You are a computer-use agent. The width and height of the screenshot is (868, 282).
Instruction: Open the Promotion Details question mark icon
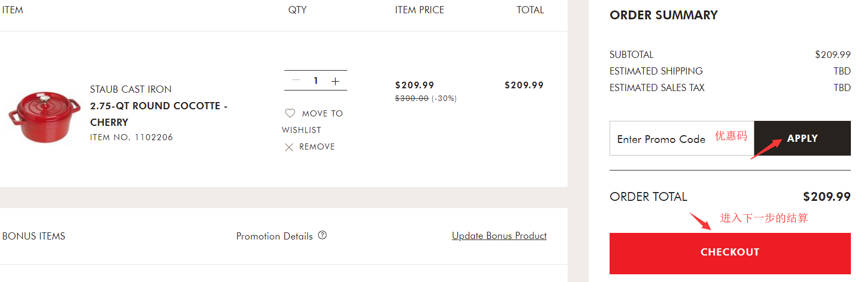click(322, 235)
